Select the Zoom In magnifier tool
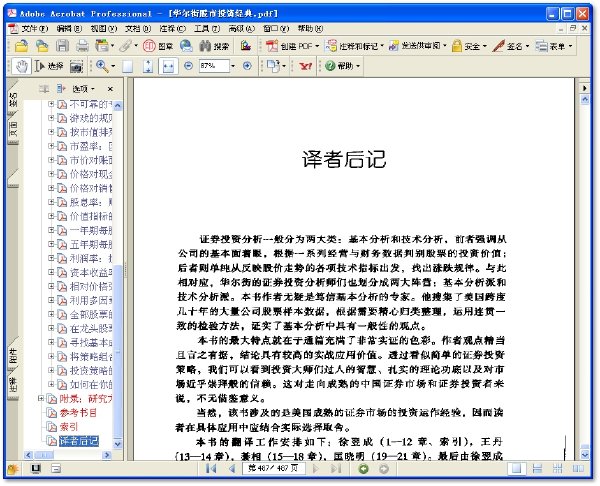Image resolution: width=600 pixels, height=486 pixels. [102, 66]
